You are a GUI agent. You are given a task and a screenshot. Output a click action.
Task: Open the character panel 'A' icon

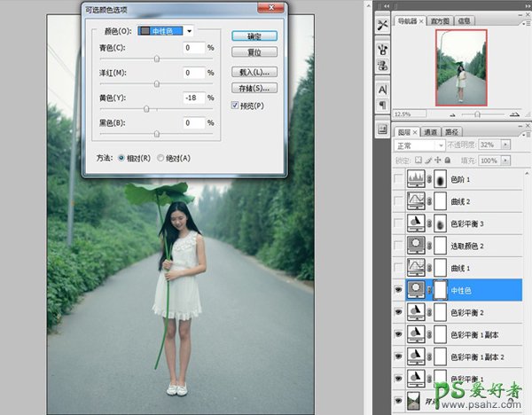(x=382, y=90)
